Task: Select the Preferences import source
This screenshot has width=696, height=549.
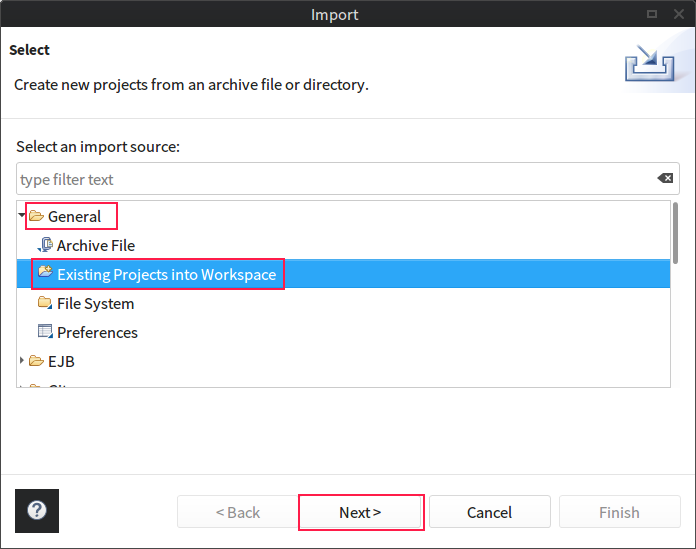Action: 97,333
